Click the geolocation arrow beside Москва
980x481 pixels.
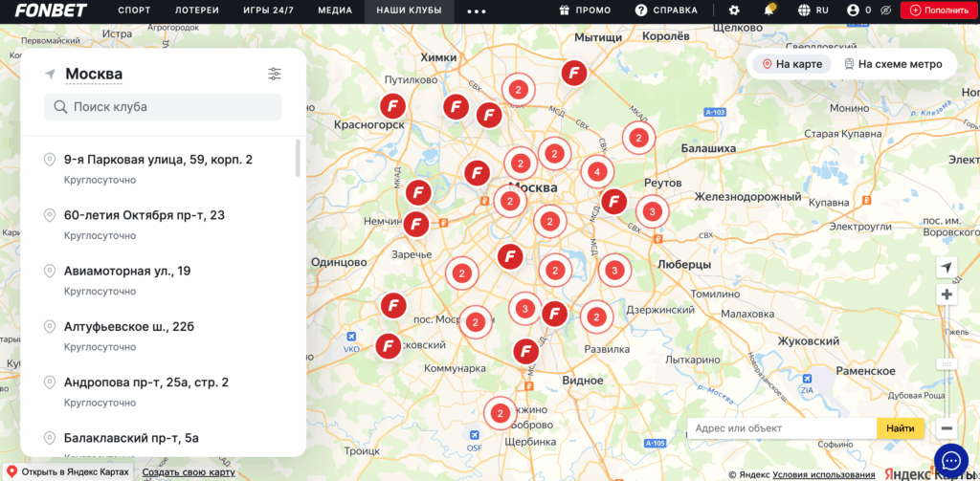[x=50, y=75]
